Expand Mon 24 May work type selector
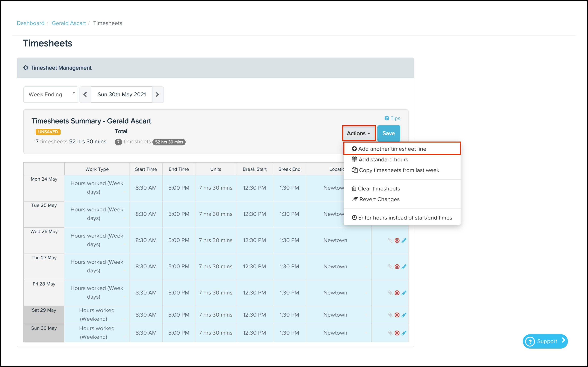Screen dimensions: 588x367 (97, 188)
